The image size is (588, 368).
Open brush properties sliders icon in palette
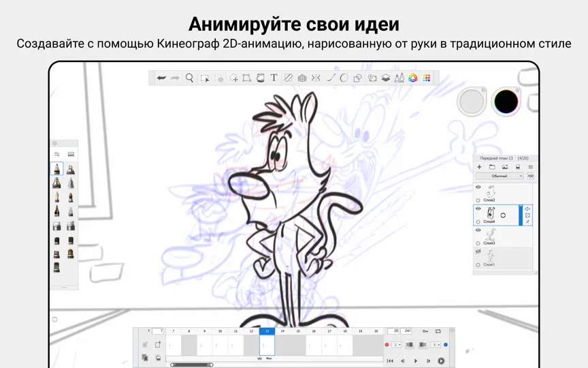pyautogui.click(x=56, y=154)
